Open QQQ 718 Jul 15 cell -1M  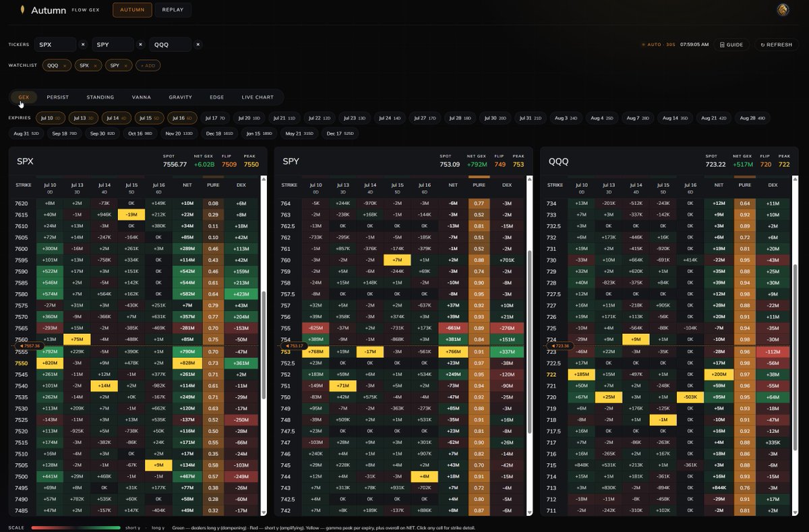click(663, 419)
